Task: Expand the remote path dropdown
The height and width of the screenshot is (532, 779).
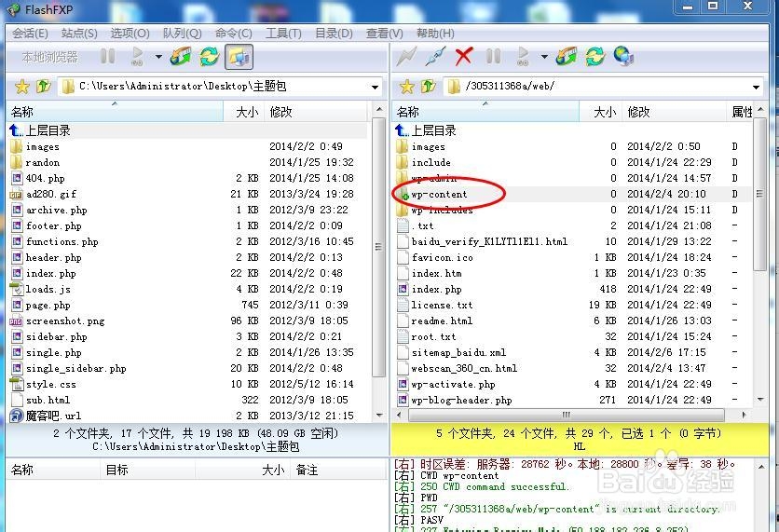Action: 756,88
